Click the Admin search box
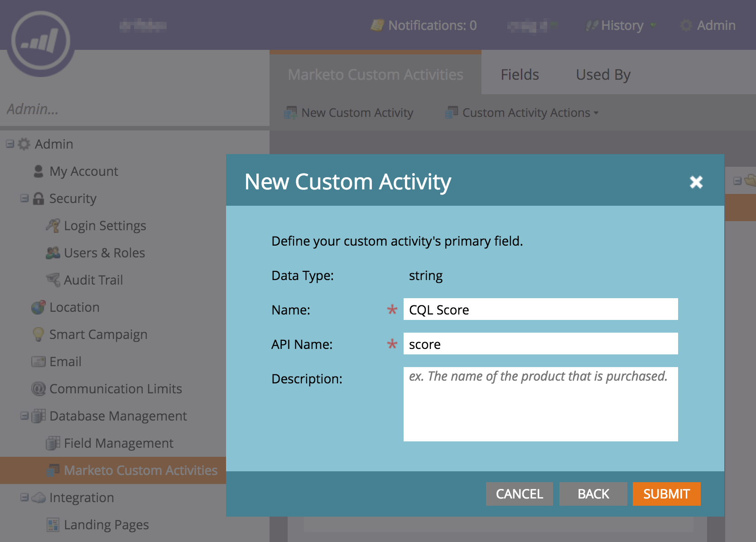 [135, 109]
